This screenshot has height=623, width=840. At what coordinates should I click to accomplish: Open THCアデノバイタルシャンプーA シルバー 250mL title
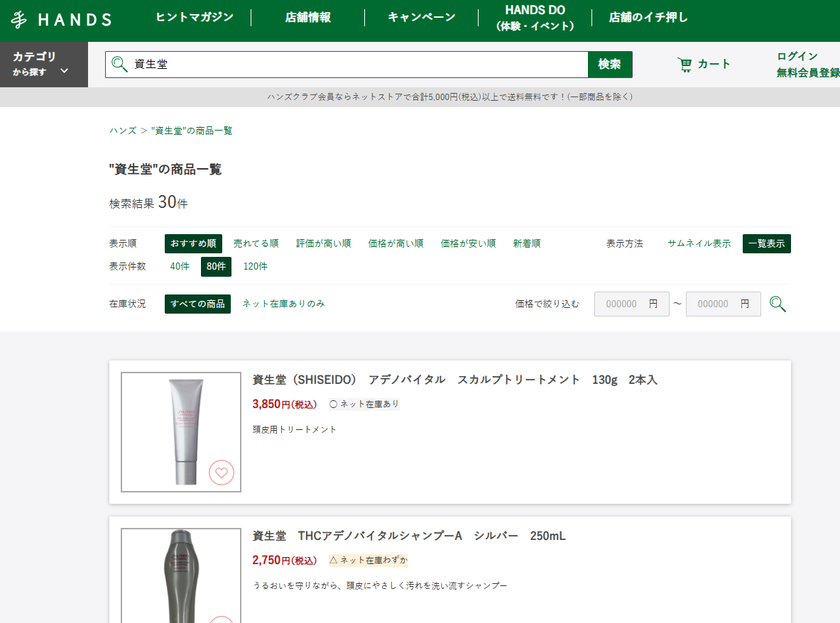pyautogui.click(x=409, y=536)
